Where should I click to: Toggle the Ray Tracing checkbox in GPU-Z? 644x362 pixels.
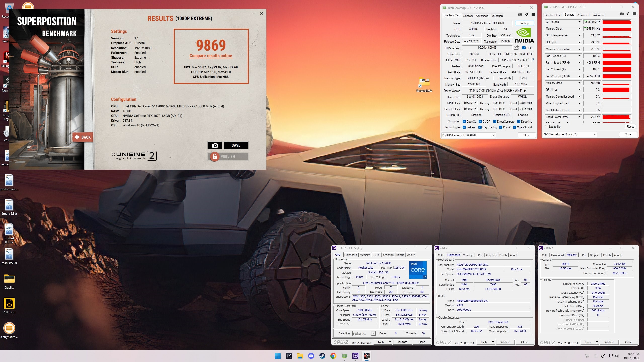pos(480,127)
